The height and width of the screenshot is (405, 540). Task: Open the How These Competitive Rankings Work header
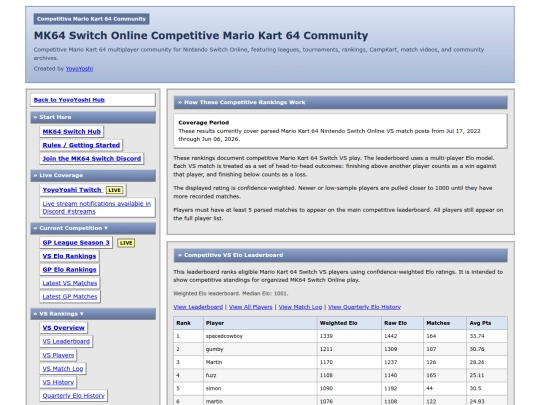click(340, 102)
